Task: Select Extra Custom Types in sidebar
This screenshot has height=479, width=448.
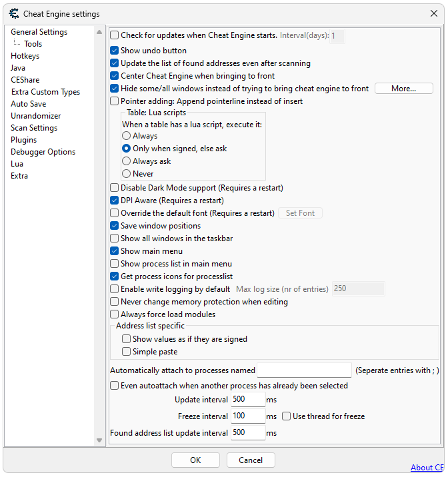Action: pos(45,92)
